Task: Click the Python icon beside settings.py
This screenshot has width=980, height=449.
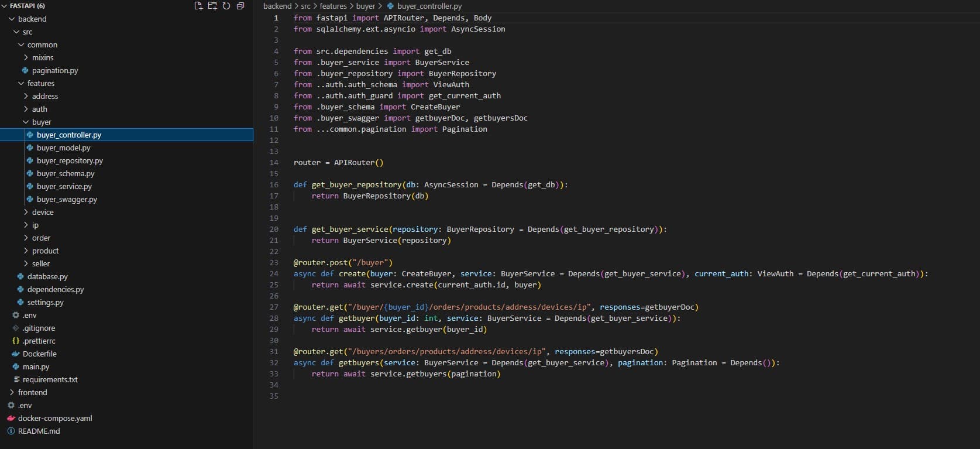Action: [20, 302]
